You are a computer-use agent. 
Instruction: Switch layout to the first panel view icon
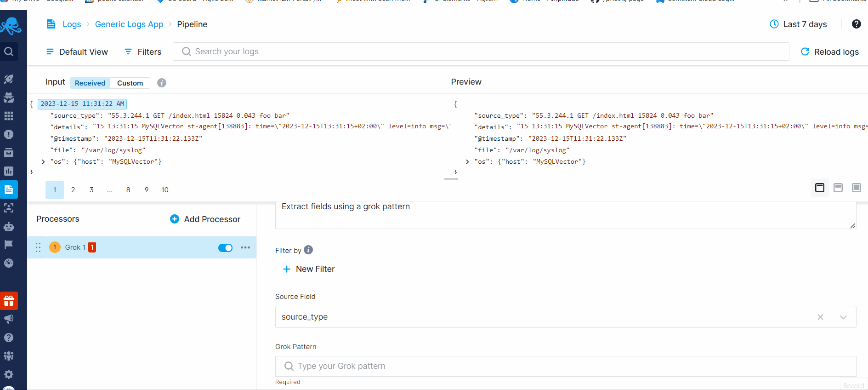[x=820, y=188]
